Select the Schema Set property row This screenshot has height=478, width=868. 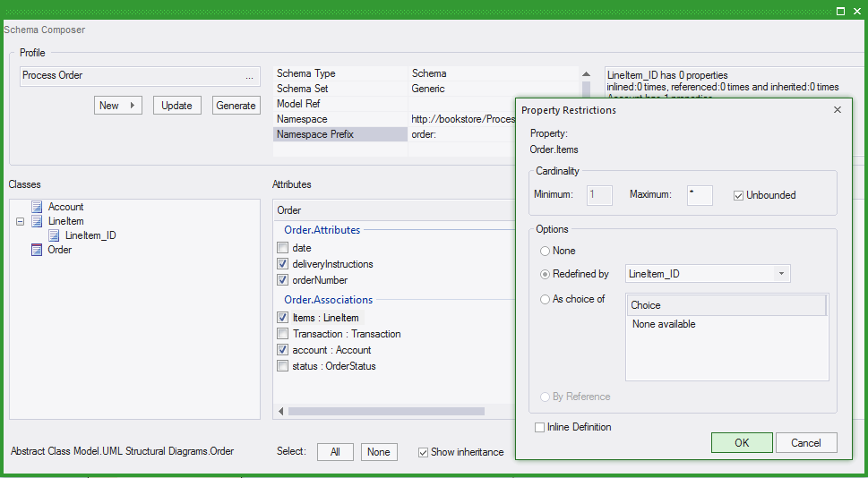[x=340, y=89]
